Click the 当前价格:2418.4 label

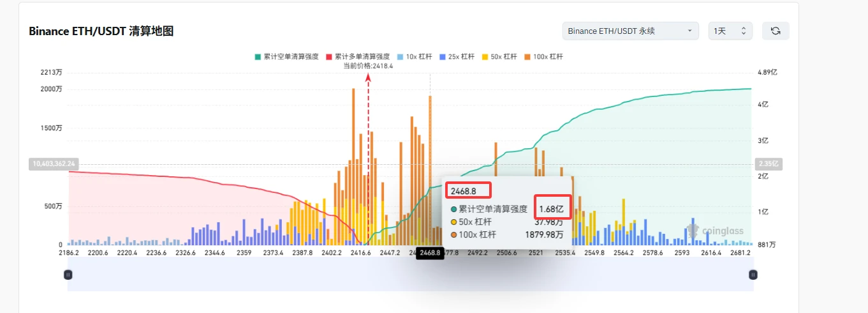click(368, 66)
